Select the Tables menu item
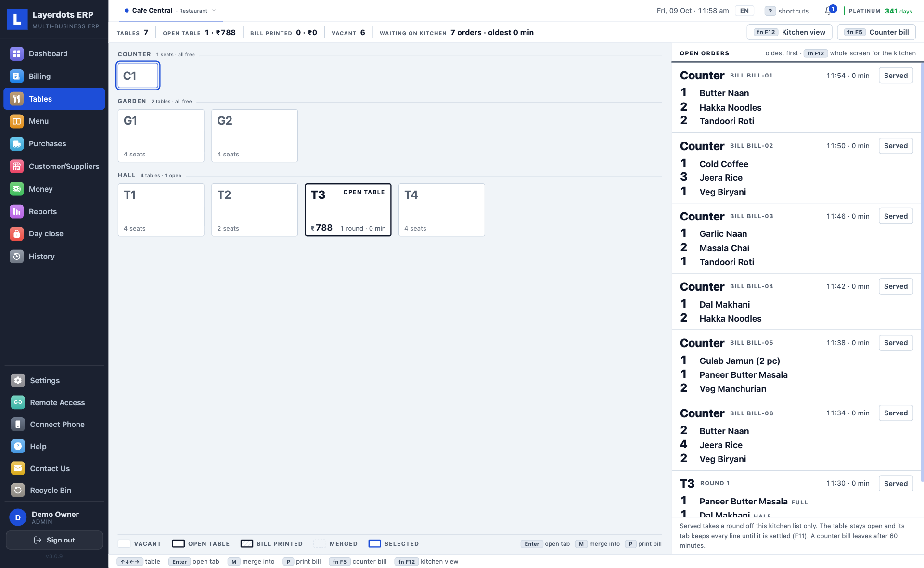The image size is (924, 568). click(54, 99)
